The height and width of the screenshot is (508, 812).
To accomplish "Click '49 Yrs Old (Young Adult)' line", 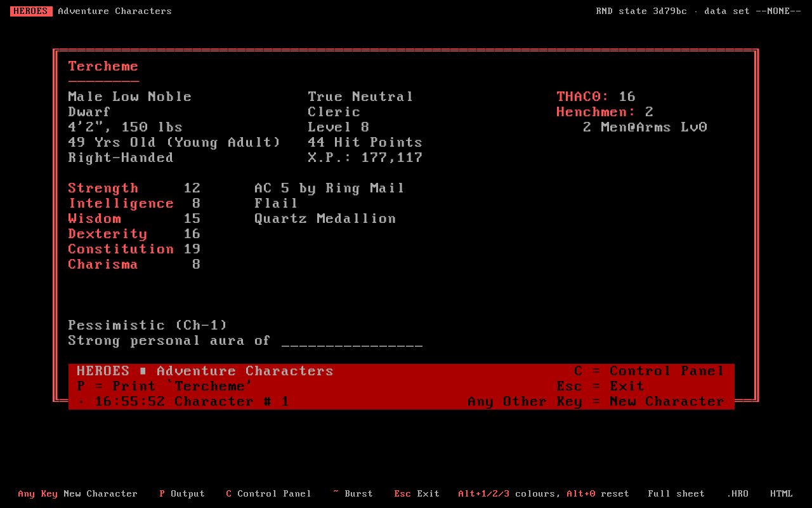I will [174, 142].
